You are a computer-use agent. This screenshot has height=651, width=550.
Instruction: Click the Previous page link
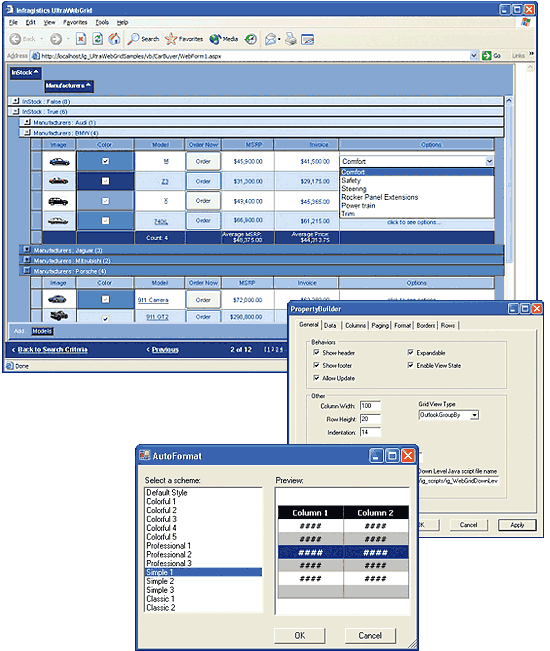tap(165, 350)
